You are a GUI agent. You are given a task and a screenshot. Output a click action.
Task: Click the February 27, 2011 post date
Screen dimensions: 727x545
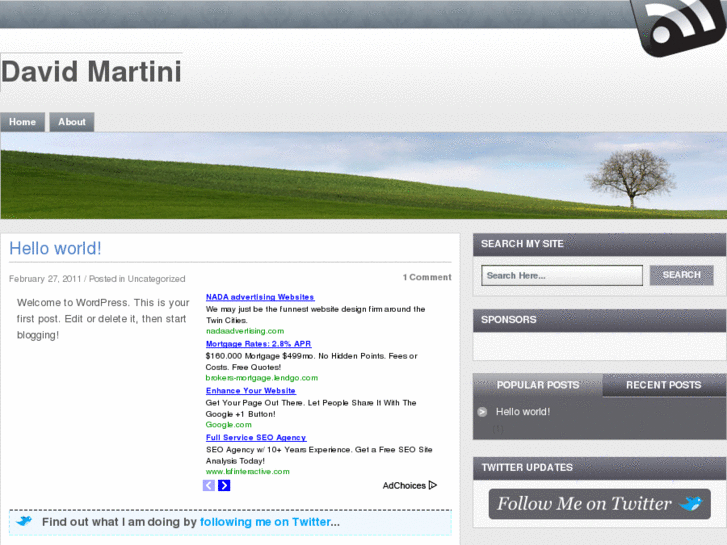[45, 279]
